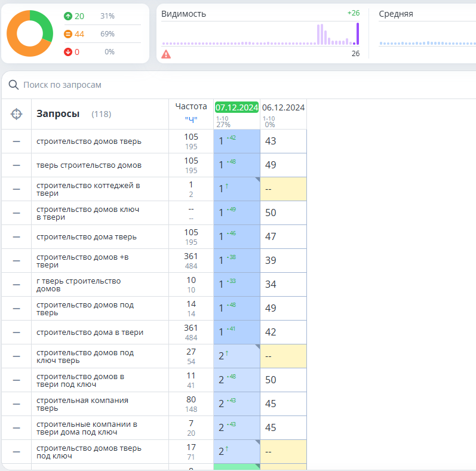Click the dash icon for строительство дома тверь
476x471 pixels.
(16, 237)
